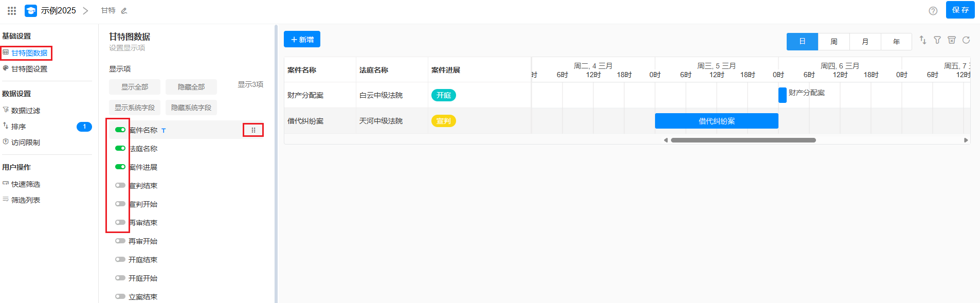Open the app grid launcher icon
The height and width of the screenshot is (303, 980).
(x=12, y=11)
